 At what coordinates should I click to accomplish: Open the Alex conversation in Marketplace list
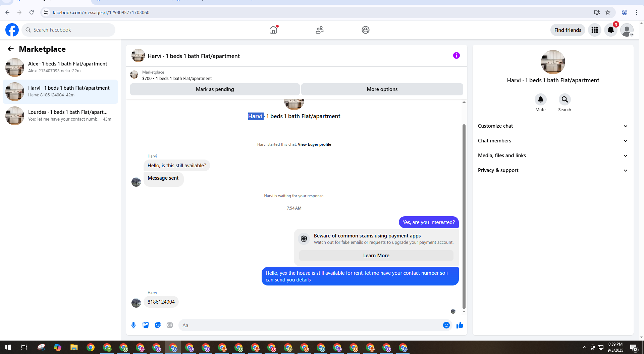coord(60,67)
